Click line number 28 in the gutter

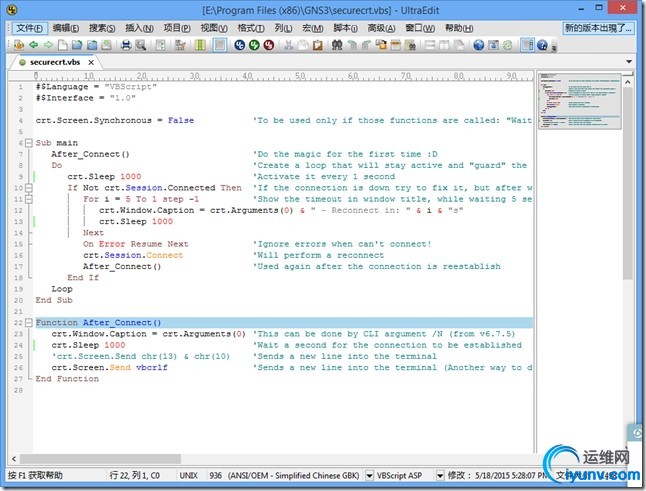click(x=19, y=390)
